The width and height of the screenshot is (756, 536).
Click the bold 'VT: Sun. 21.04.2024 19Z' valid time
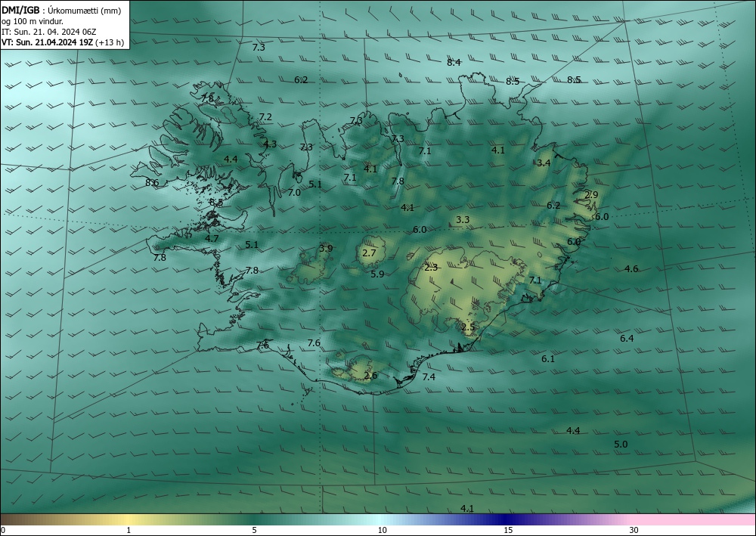coord(47,42)
